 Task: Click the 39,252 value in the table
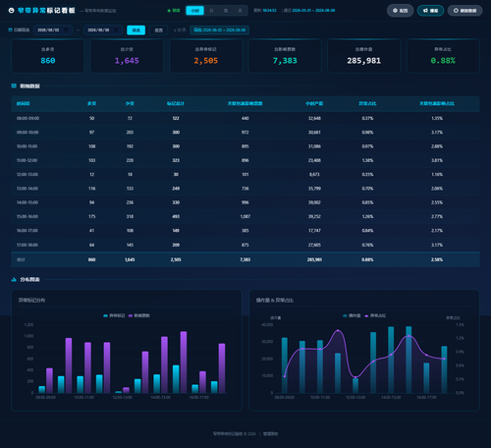click(314, 217)
